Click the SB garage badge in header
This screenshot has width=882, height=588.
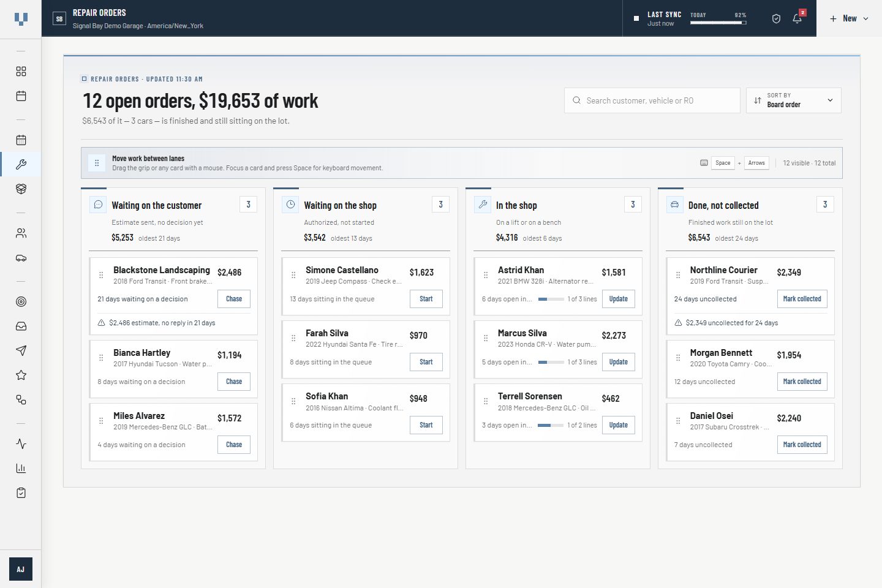point(59,19)
